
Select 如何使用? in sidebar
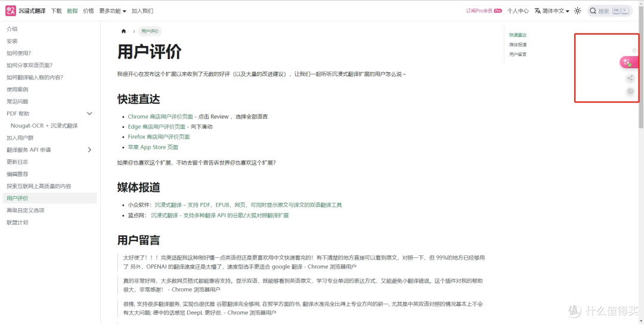19,53
